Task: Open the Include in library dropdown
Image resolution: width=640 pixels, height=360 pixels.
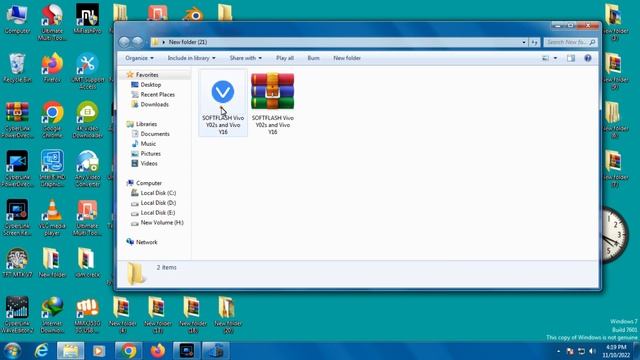Action: (191, 58)
